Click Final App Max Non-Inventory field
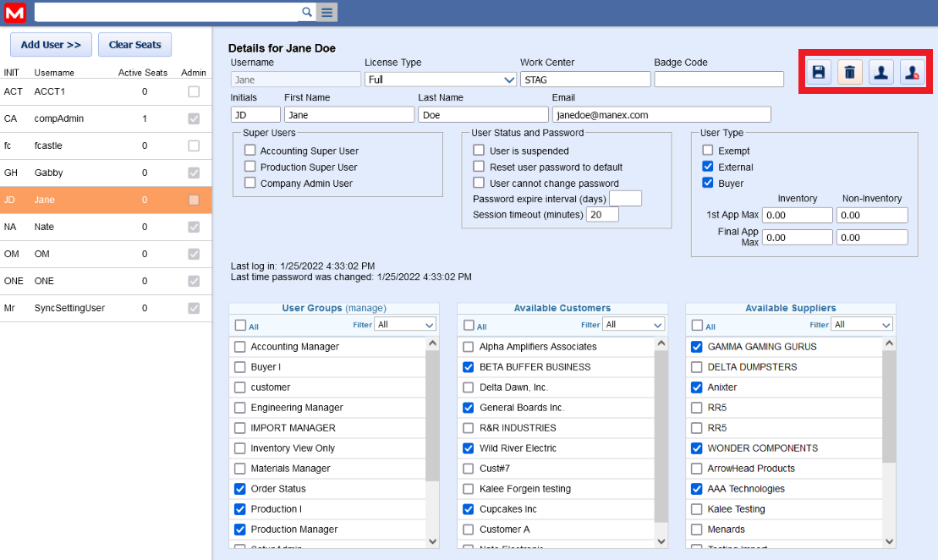 point(872,238)
